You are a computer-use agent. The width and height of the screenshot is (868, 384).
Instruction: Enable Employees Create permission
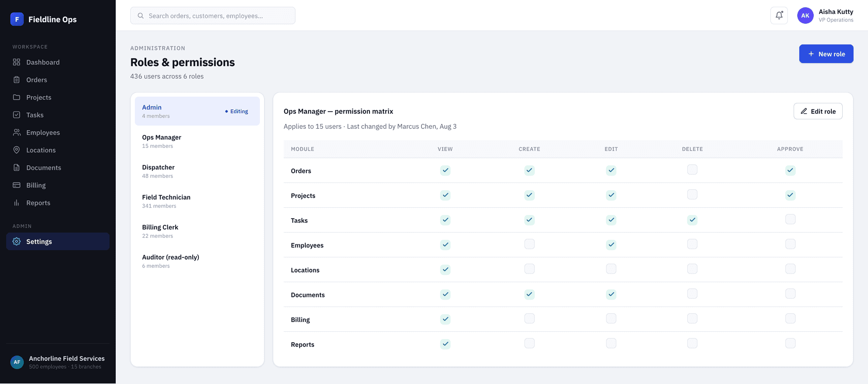[x=530, y=244]
